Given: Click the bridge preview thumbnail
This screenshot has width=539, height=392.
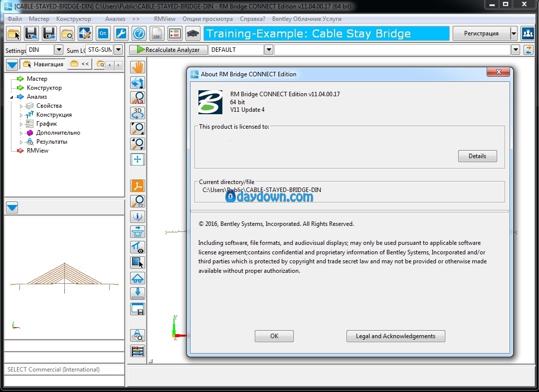Looking at the screenshot, I should click(65, 278).
